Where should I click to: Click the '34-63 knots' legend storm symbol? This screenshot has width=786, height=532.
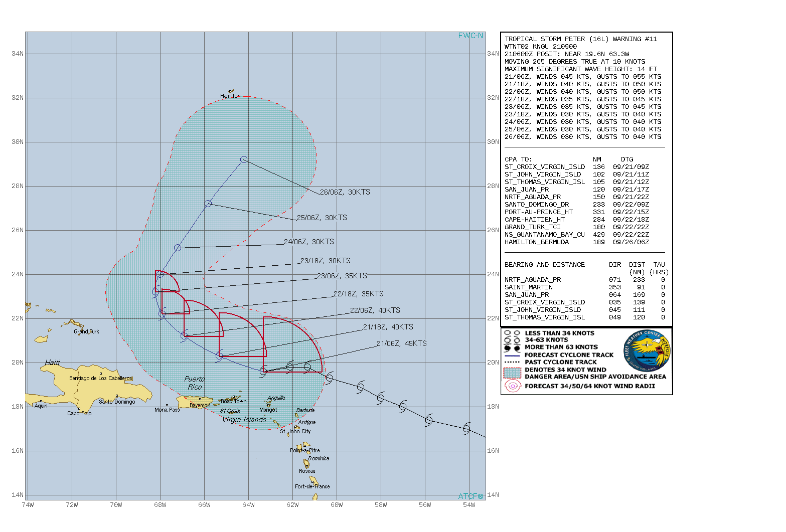click(x=512, y=340)
